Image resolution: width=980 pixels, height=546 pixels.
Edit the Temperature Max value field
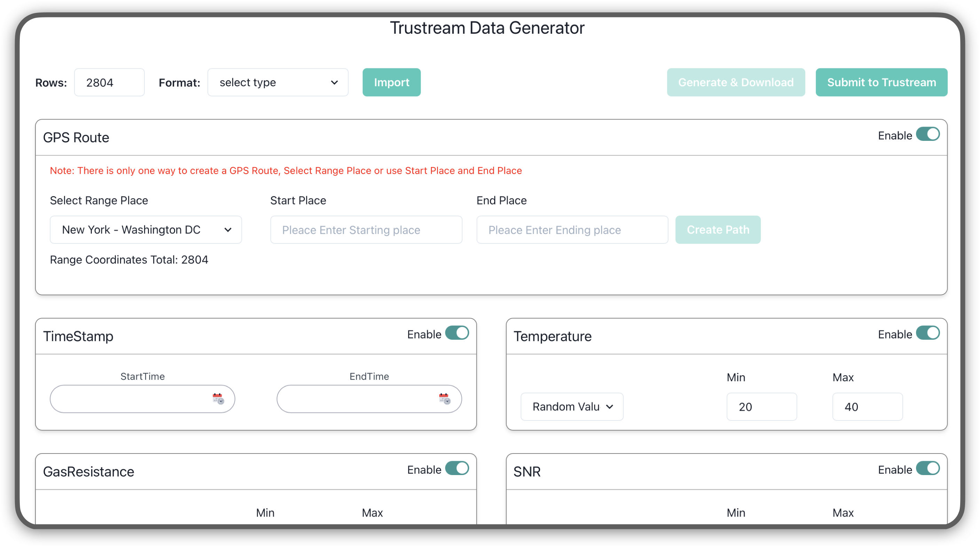tap(867, 407)
